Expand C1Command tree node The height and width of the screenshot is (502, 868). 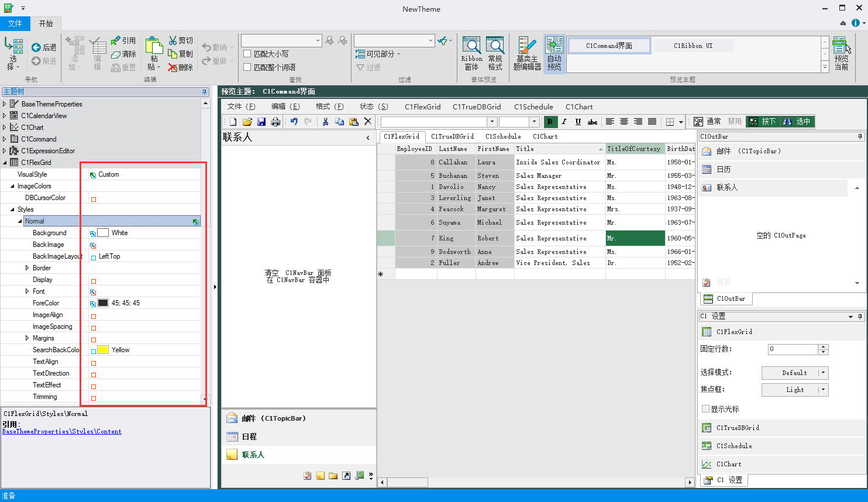[5, 139]
